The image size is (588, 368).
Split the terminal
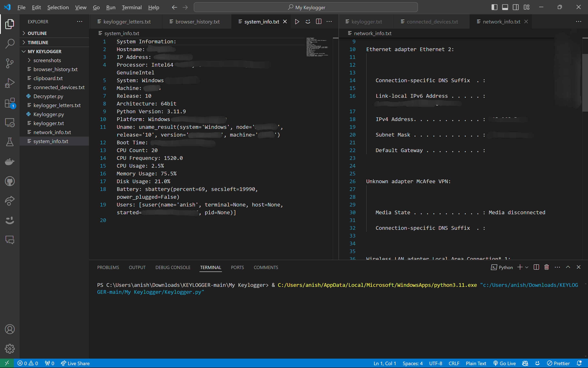pos(536,267)
